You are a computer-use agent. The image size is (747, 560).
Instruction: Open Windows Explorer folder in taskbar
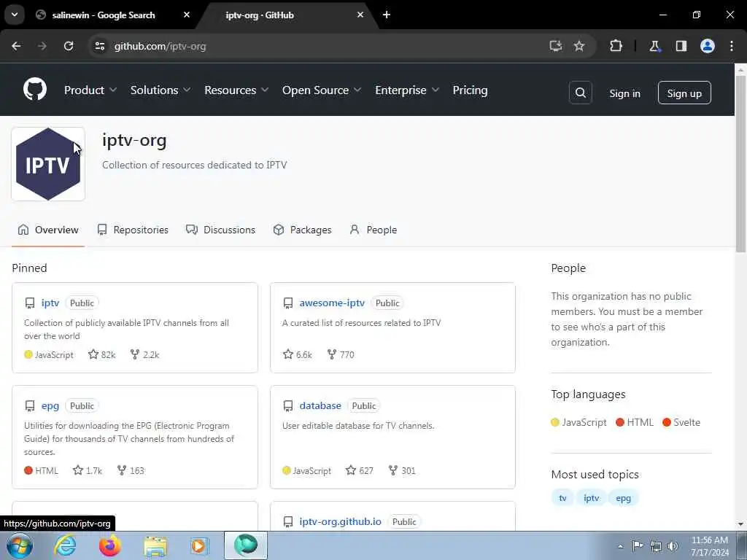coord(155,546)
